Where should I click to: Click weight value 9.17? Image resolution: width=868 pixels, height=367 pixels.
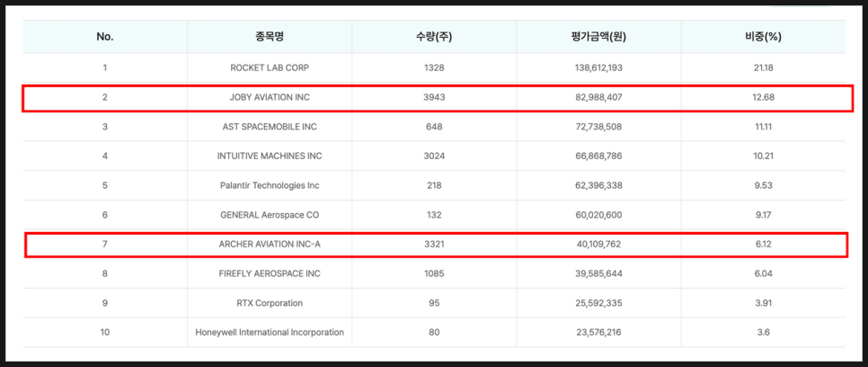click(x=764, y=215)
